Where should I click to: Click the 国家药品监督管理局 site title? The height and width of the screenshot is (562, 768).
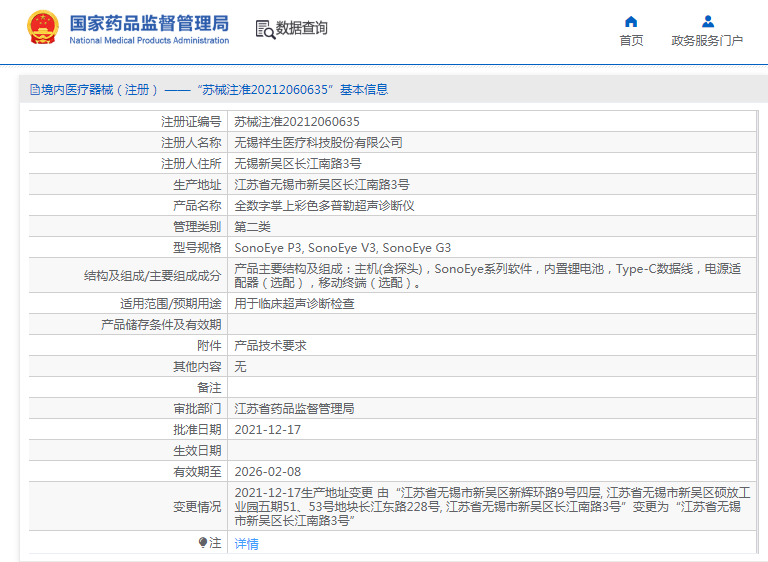coord(149,23)
